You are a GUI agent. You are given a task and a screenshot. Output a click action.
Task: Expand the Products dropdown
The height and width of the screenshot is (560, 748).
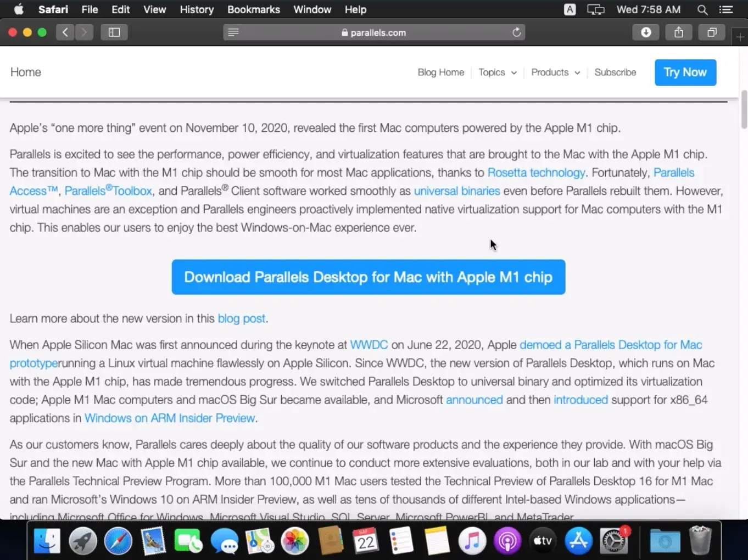pyautogui.click(x=555, y=72)
